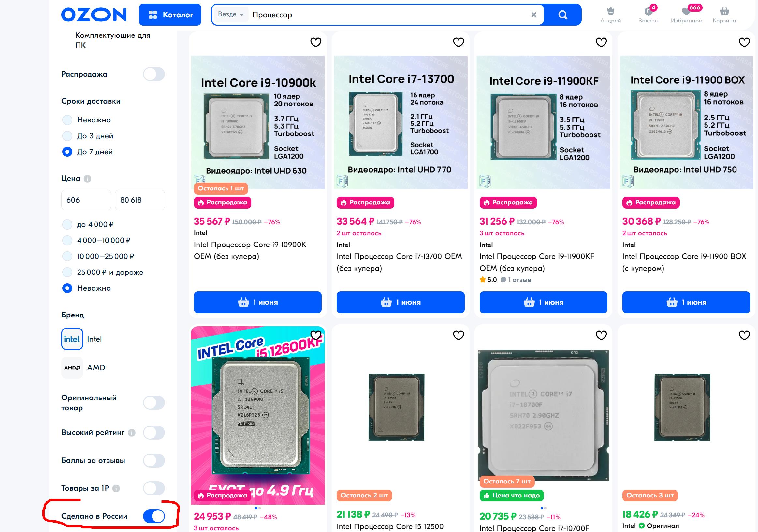This screenshot has height=532, width=758.
Task: Toggle the Товары за 1₽ switch
Action: pos(154,488)
